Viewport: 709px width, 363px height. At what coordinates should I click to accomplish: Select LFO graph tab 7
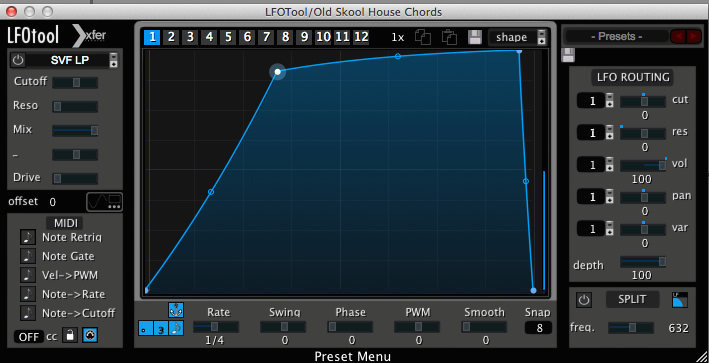point(266,37)
